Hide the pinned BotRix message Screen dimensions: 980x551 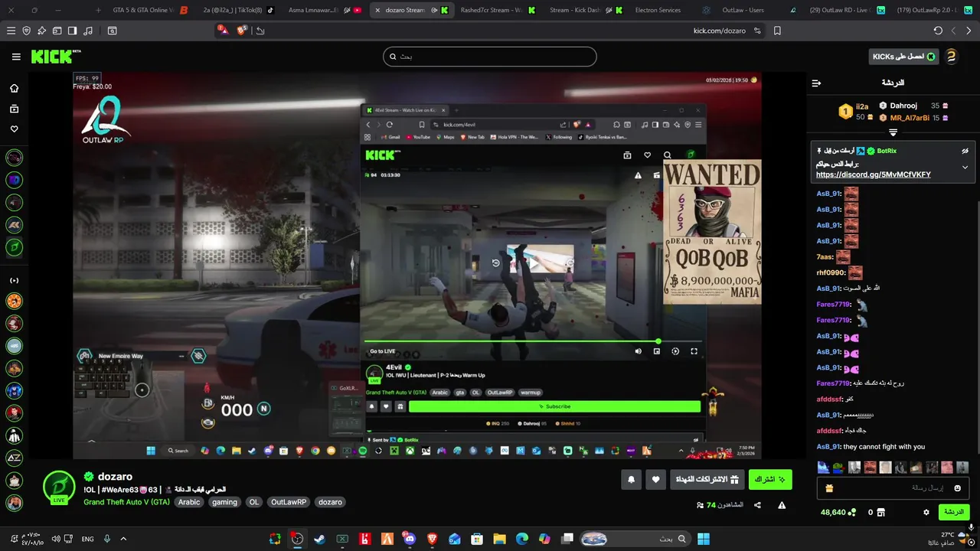(965, 151)
